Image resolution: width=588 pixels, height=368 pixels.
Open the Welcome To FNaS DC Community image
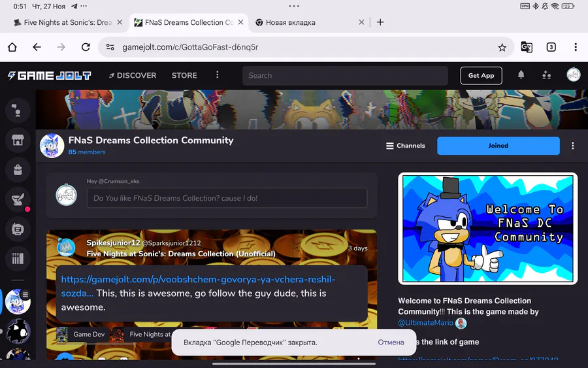487,229
